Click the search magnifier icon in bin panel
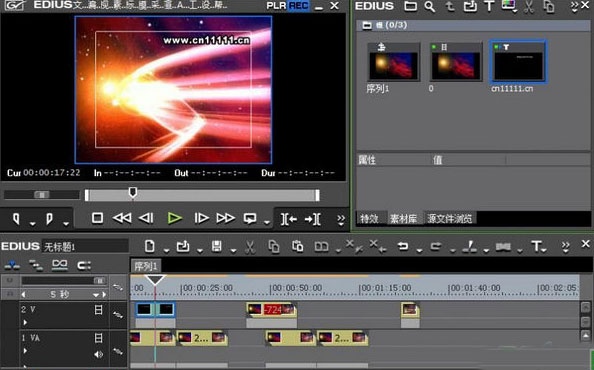The image size is (594, 370). coord(430,6)
